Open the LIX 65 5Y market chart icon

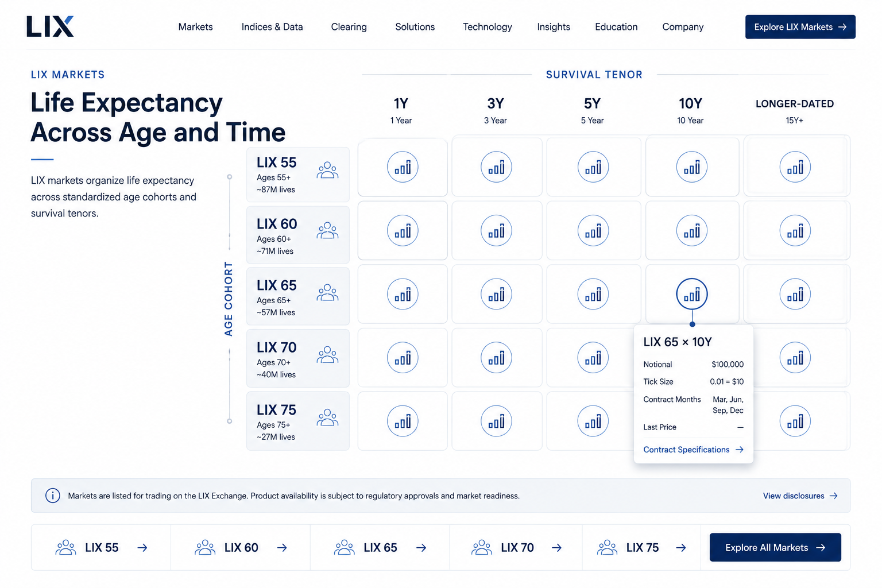593,294
